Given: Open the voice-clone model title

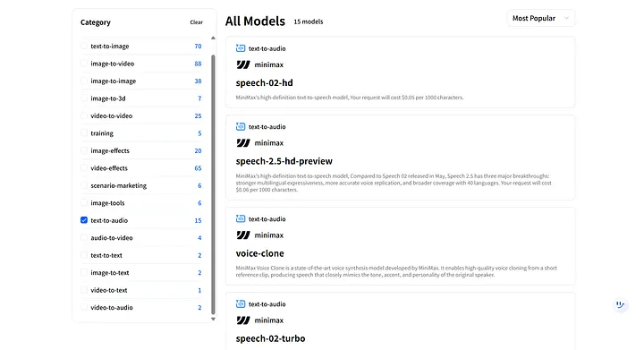Looking at the screenshot, I should click(x=259, y=253).
